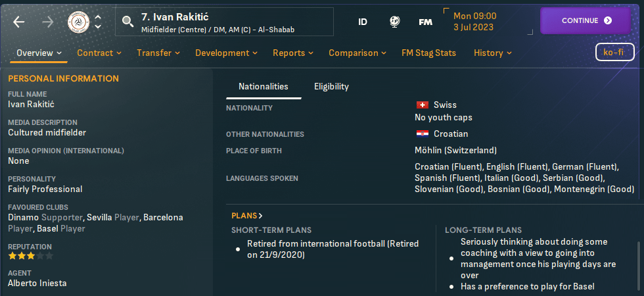Click the Croatian flag icon

(x=423, y=134)
